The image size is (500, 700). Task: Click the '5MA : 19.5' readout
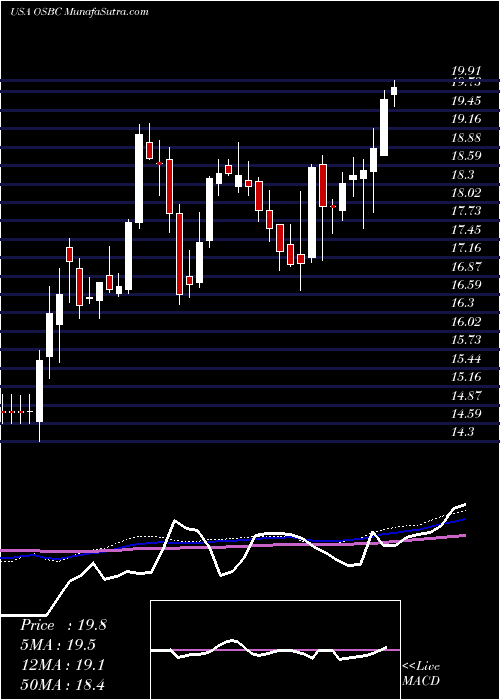pyautogui.click(x=58, y=646)
